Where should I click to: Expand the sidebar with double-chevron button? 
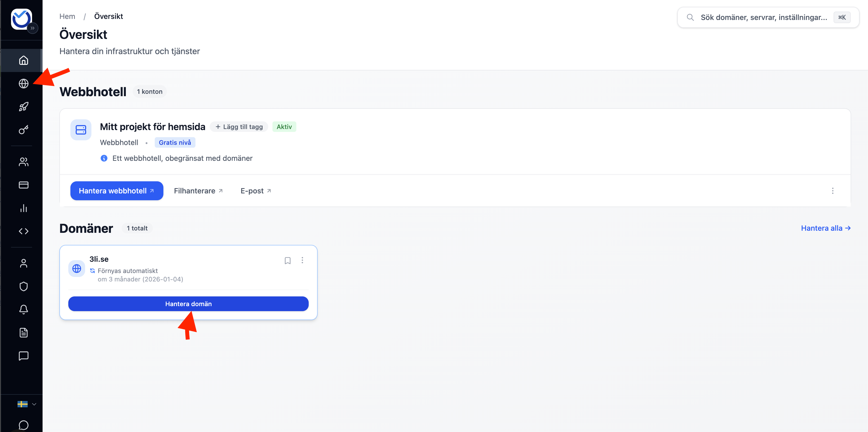click(32, 28)
